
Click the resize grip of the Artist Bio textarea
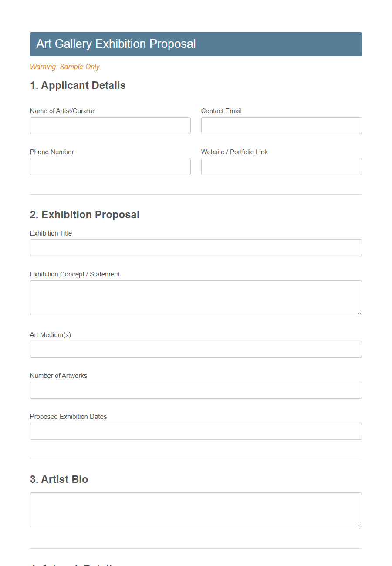point(359,524)
